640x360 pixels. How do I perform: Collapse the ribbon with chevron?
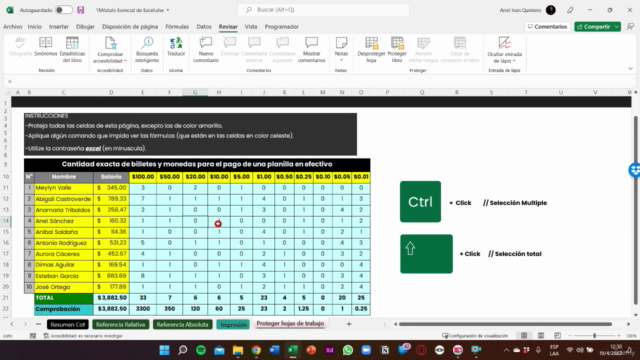[x=631, y=69]
